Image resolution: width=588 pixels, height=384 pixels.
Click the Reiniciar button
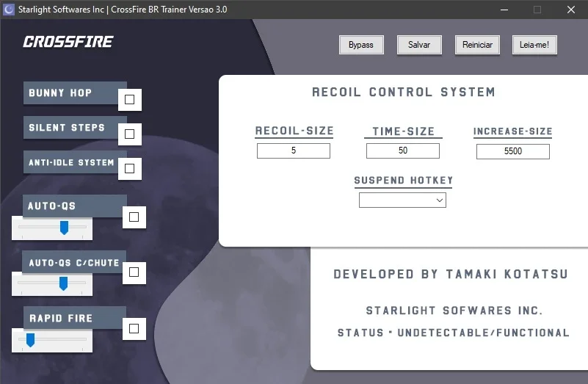(x=477, y=45)
